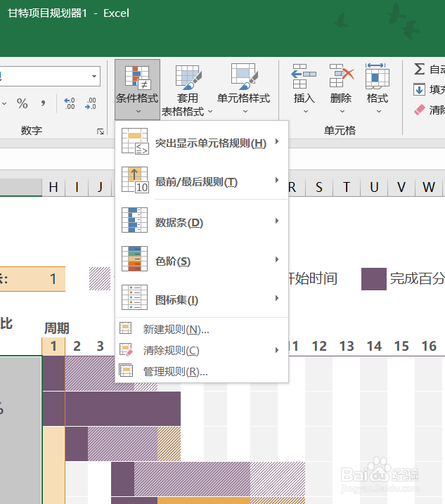Open 色阶(S) submenu
Image resolution: width=445 pixels, height=504 pixels.
coord(202,259)
